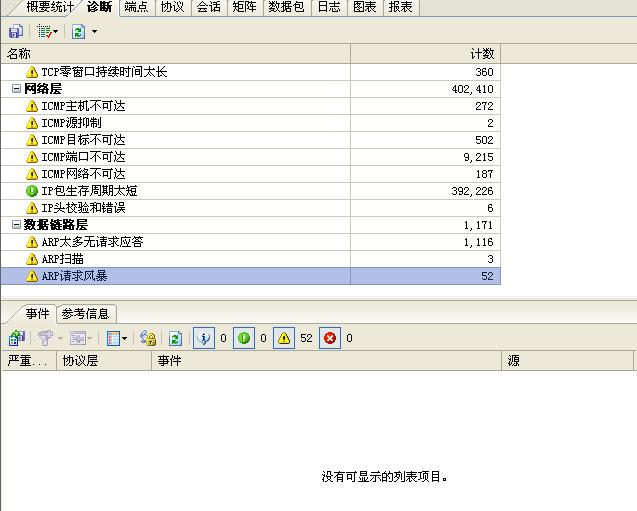The width and height of the screenshot is (637, 511).
Task: Click the warning icon beside ARP扫描
Action: [32, 259]
